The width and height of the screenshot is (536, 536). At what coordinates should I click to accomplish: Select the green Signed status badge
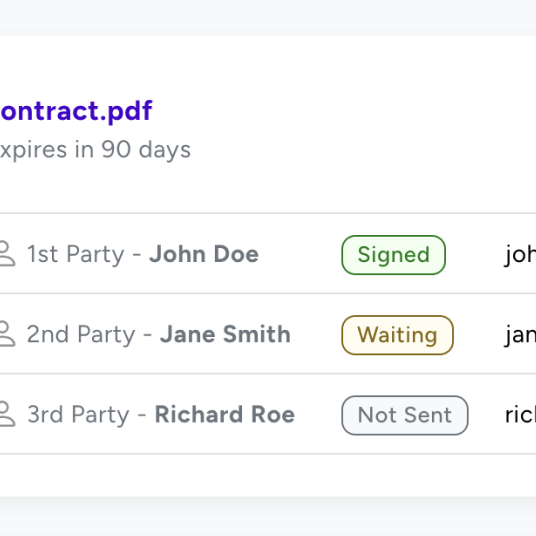tap(393, 255)
